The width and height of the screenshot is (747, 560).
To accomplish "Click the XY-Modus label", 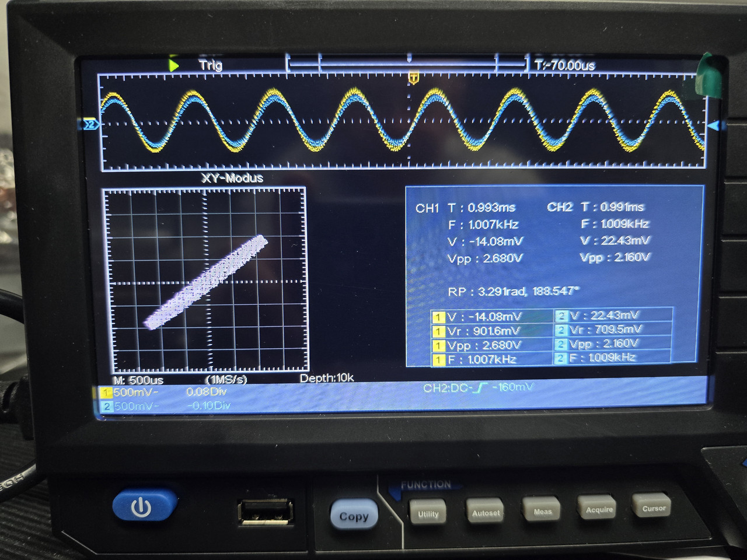I will click(x=232, y=178).
